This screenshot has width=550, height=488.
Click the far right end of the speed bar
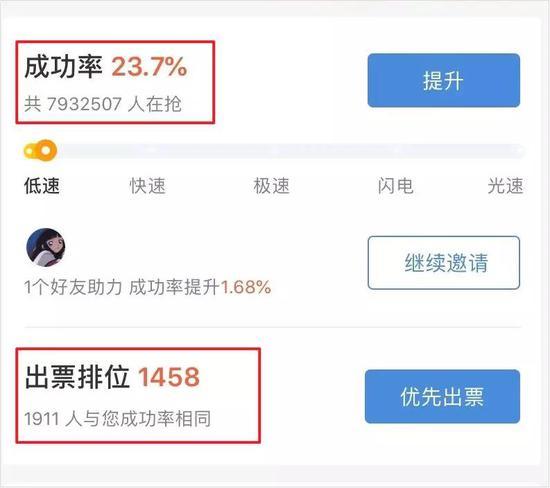click(x=520, y=151)
